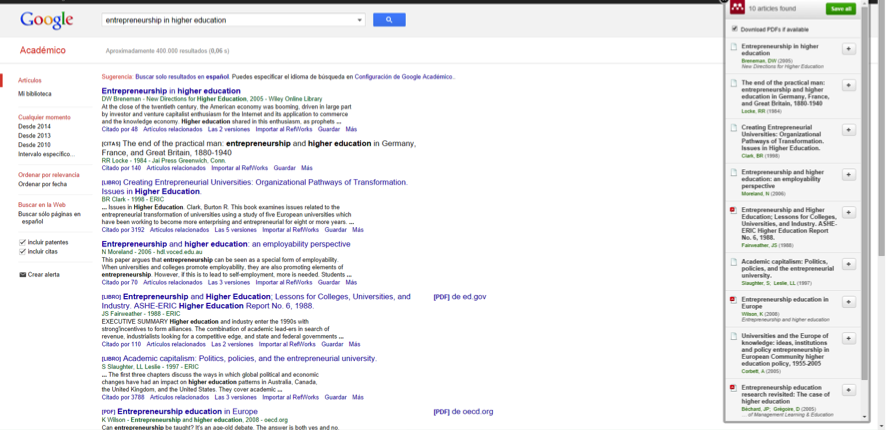Select 'Ordenar por relevancia' option
This screenshot has width=886, height=430.
pos(49,175)
